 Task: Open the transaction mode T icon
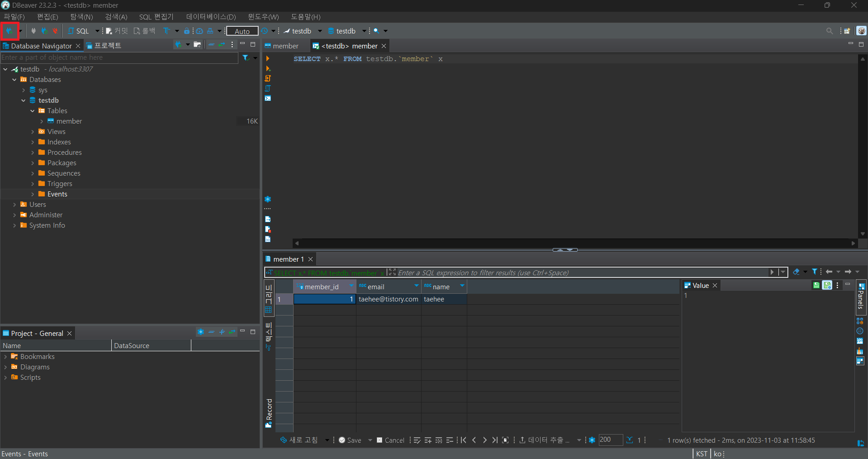click(166, 31)
